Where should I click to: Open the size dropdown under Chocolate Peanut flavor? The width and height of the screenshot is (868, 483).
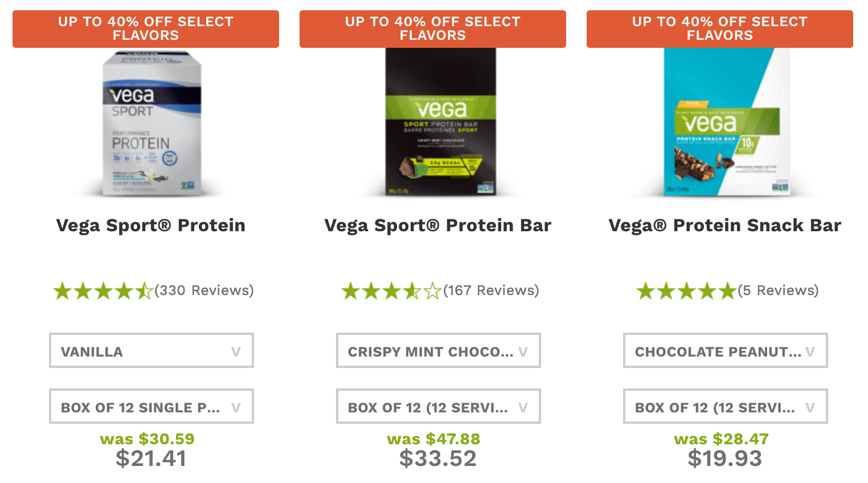[726, 407]
